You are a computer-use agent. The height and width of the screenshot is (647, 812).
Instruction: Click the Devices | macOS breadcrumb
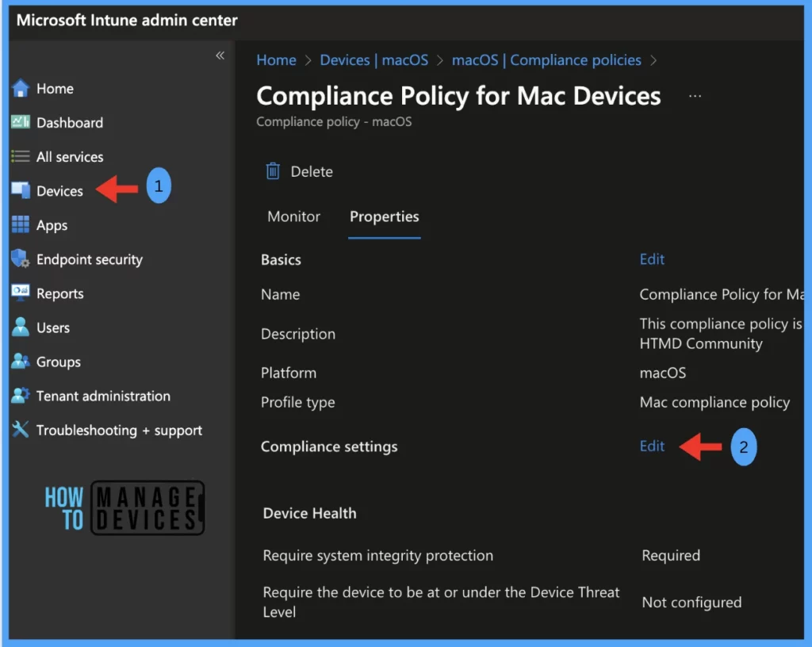[374, 60]
